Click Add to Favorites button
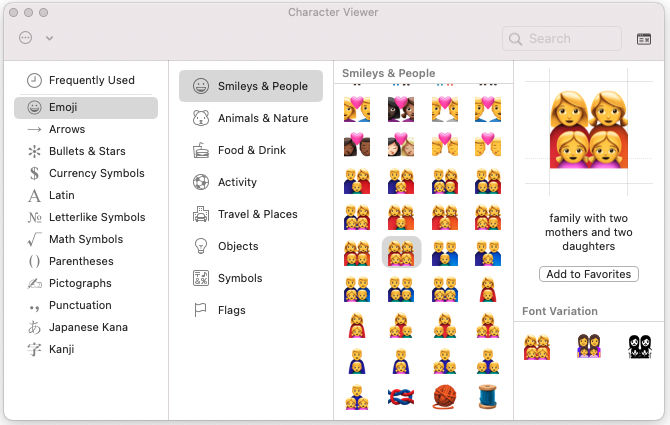The width and height of the screenshot is (670, 425). click(x=588, y=274)
